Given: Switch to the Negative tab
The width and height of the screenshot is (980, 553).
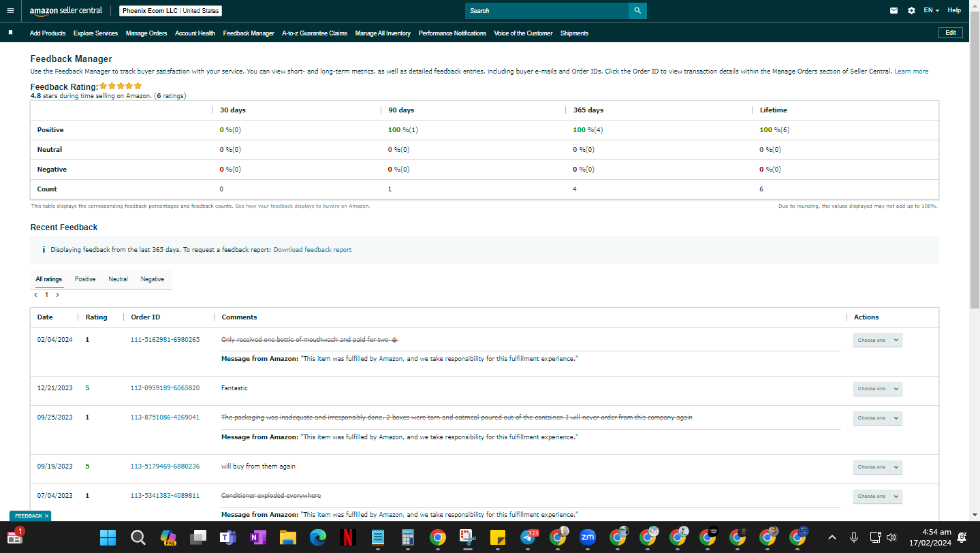Looking at the screenshot, I should [153, 279].
